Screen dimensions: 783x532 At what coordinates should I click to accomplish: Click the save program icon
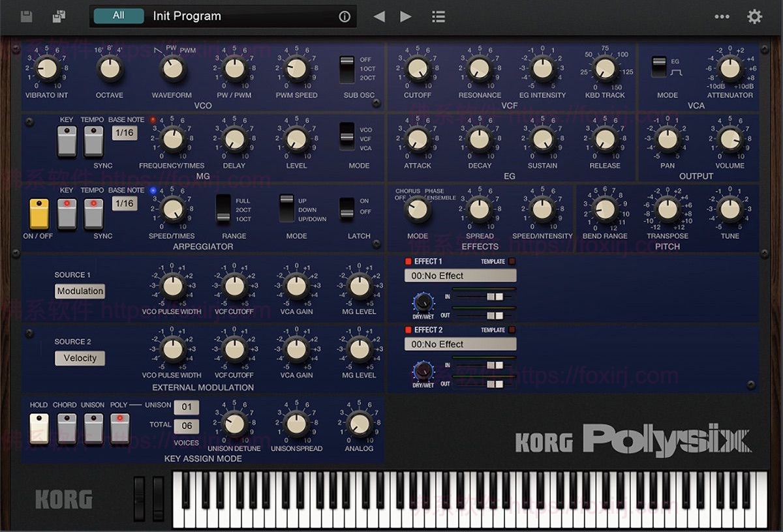click(x=25, y=16)
